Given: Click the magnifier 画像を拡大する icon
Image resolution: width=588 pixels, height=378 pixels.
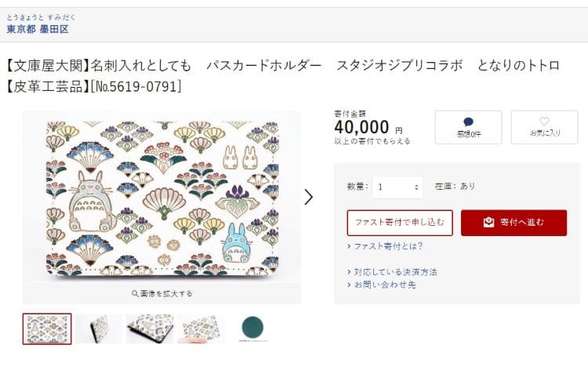Looking at the screenshot, I should click(136, 293).
